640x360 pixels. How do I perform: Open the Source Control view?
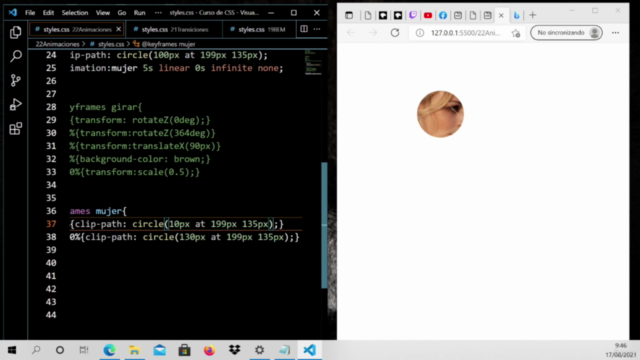click(x=16, y=80)
